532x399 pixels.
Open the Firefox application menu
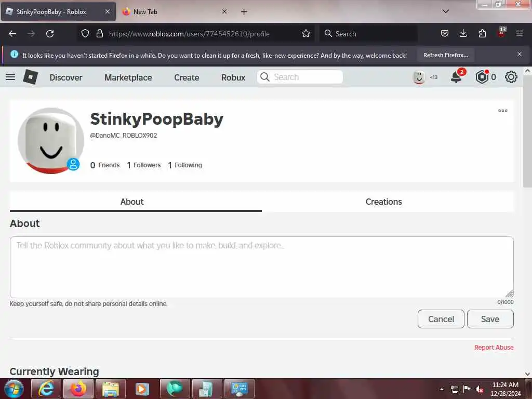[x=520, y=34]
